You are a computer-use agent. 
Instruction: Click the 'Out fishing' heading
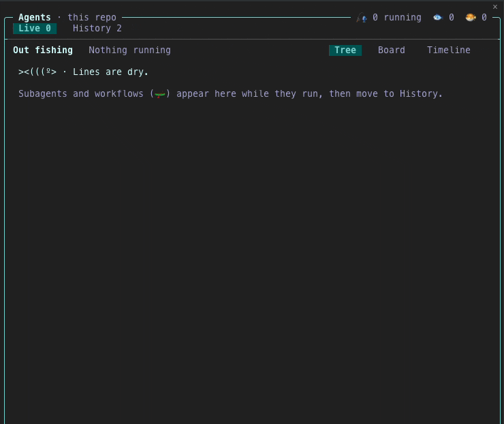coord(43,50)
